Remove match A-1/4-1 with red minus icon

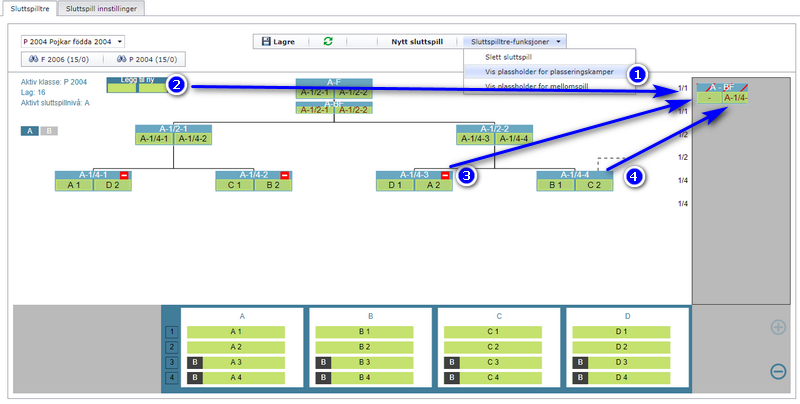pos(124,175)
